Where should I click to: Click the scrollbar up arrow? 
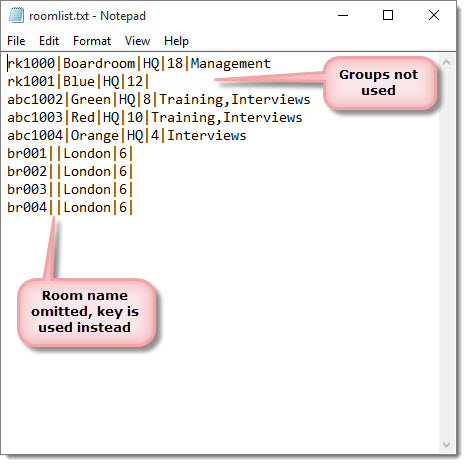pos(447,62)
